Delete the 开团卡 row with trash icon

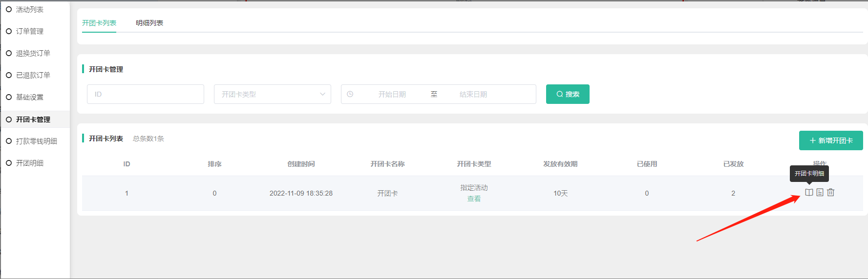(830, 193)
